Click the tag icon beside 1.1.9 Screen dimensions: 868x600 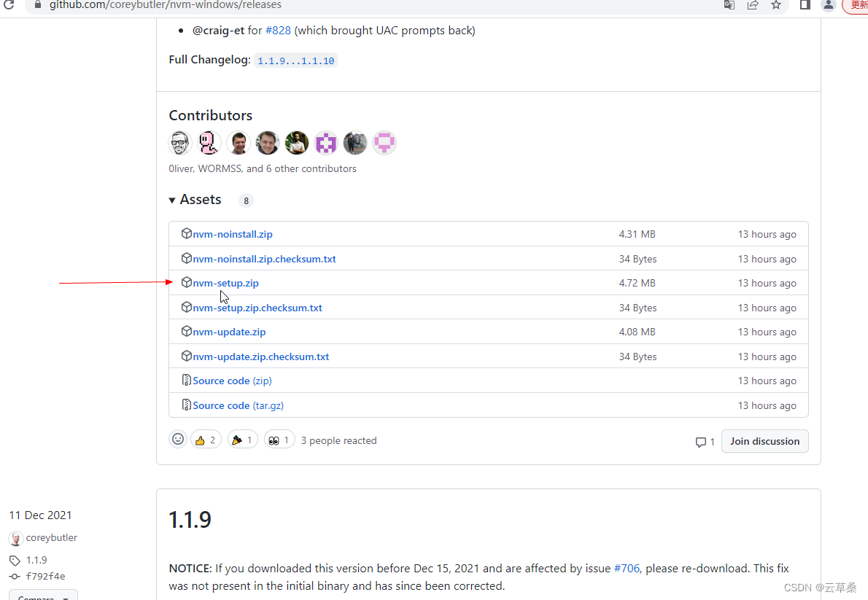15,561
